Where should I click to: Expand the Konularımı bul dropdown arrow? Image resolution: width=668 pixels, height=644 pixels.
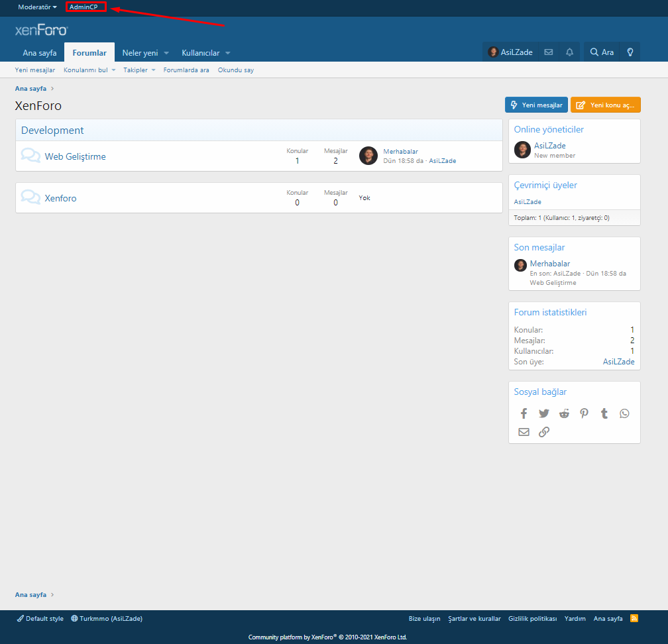click(113, 70)
